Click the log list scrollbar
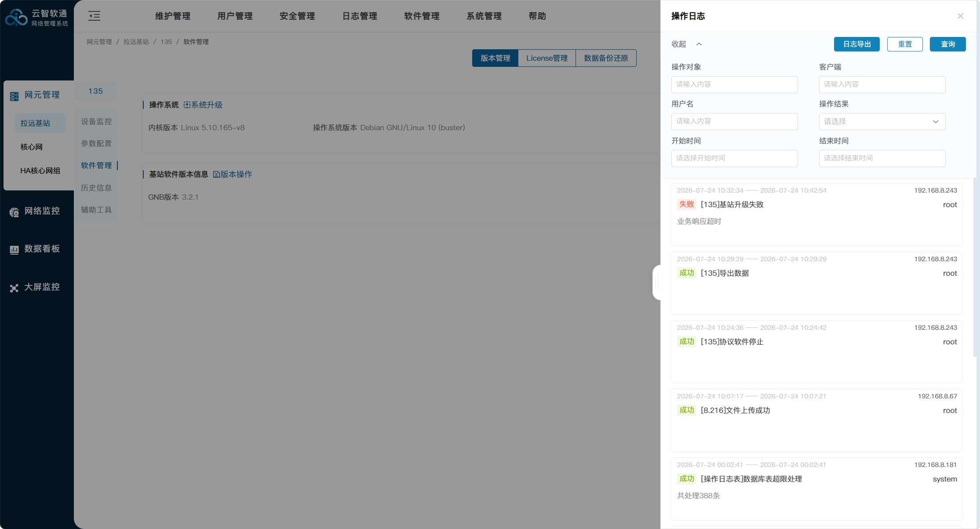The image size is (980, 529). pos(975,267)
